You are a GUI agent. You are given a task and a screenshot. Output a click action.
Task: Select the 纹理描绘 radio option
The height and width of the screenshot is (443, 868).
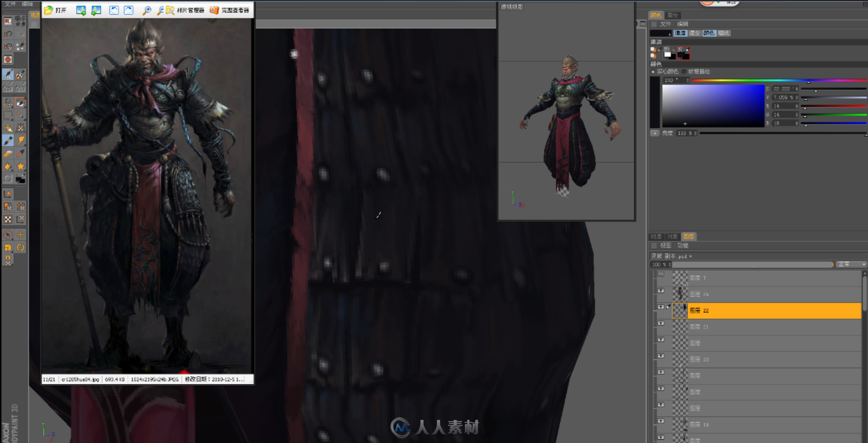pyautogui.click(x=684, y=72)
